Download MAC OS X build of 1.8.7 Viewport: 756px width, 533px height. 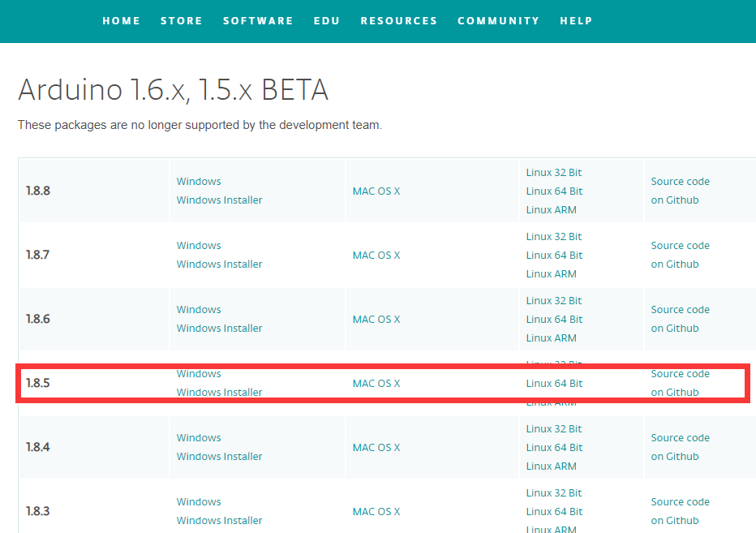[376, 256]
